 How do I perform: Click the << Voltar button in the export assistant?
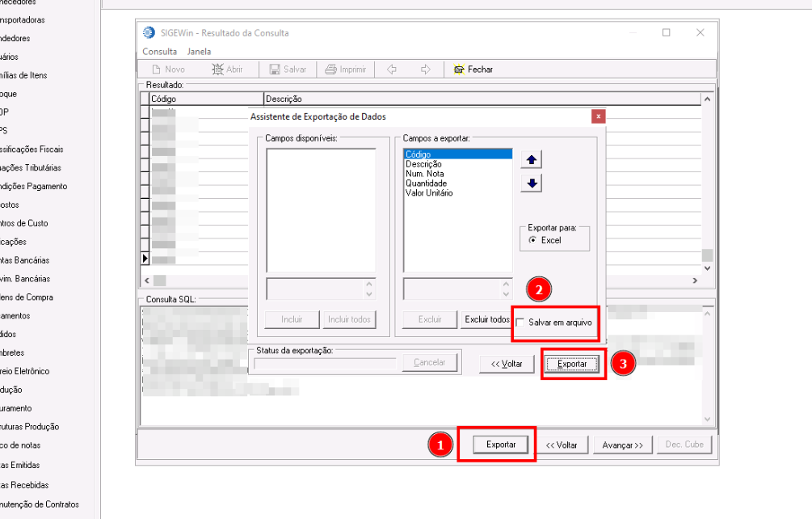[x=507, y=364]
